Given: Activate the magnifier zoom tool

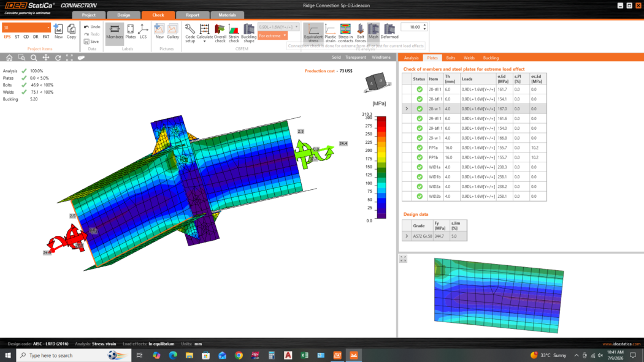Looking at the screenshot, I should pos(34,58).
